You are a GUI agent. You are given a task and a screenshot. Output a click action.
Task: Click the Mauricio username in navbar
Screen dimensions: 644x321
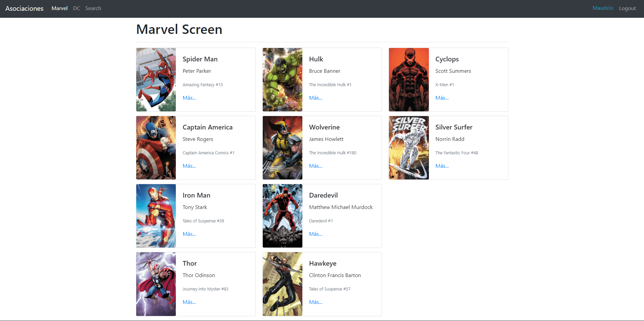(x=603, y=8)
